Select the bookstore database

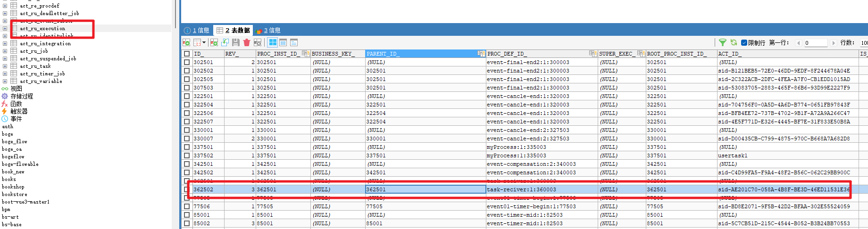pyautogui.click(x=15, y=194)
